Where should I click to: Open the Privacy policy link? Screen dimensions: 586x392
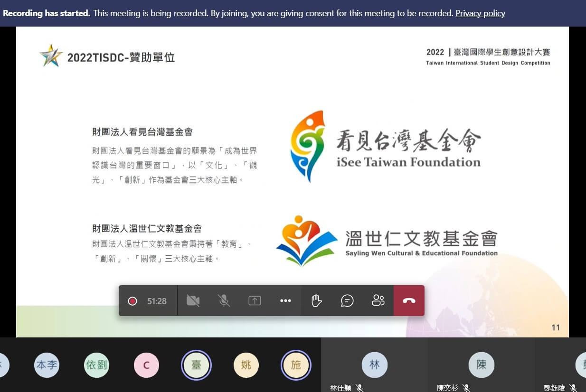pos(480,13)
